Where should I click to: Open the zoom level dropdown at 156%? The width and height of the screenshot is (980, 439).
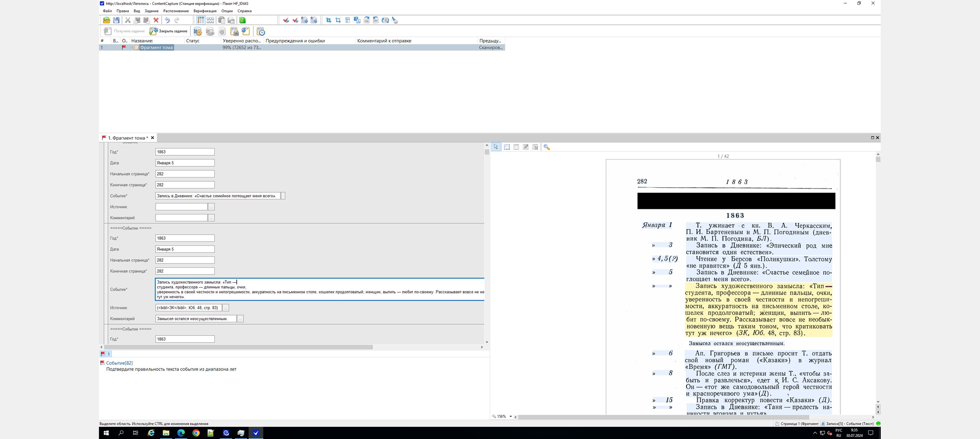(510, 417)
